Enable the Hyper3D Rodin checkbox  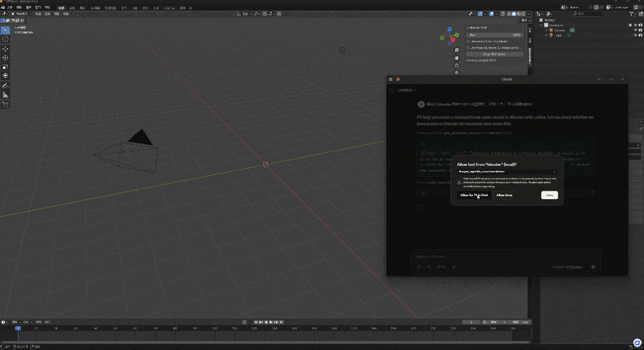(x=468, y=48)
